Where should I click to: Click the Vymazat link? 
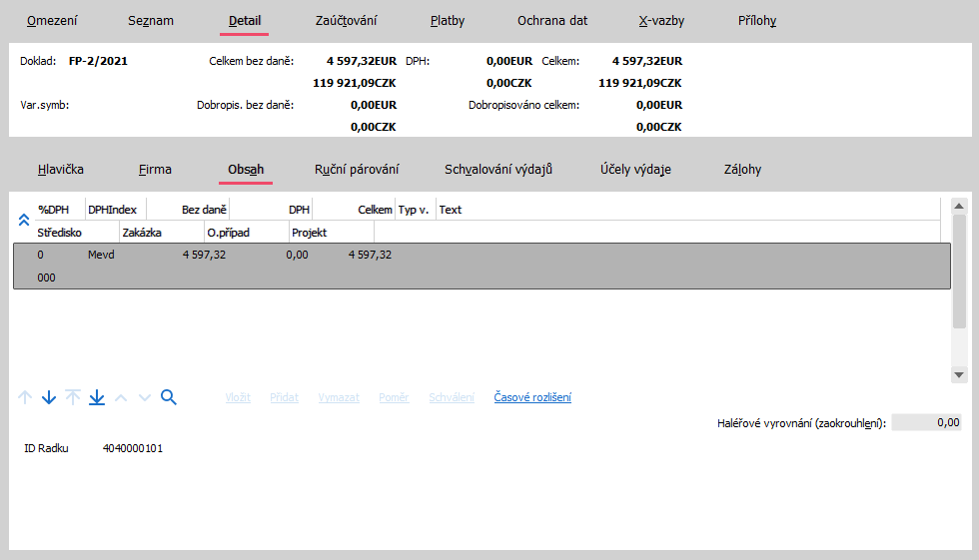(x=339, y=397)
